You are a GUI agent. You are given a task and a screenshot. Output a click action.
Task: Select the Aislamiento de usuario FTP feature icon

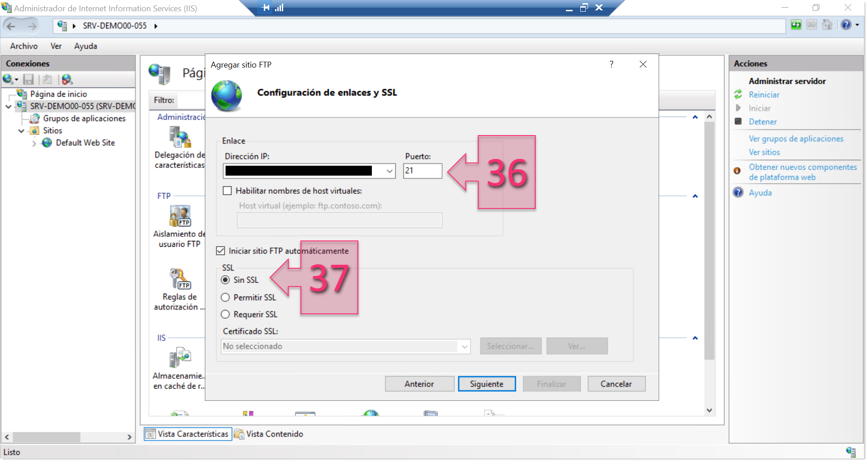coord(180,216)
